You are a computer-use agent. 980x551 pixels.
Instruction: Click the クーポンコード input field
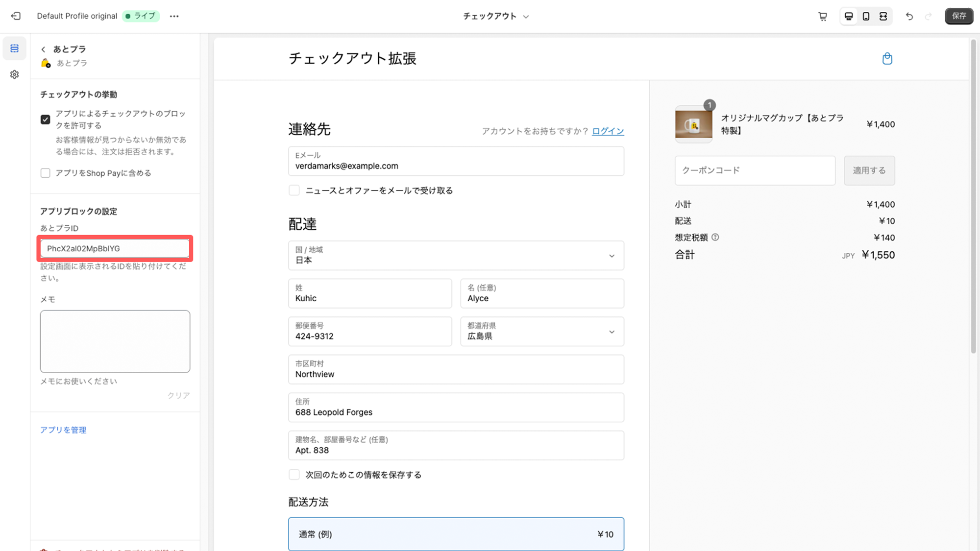click(755, 170)
